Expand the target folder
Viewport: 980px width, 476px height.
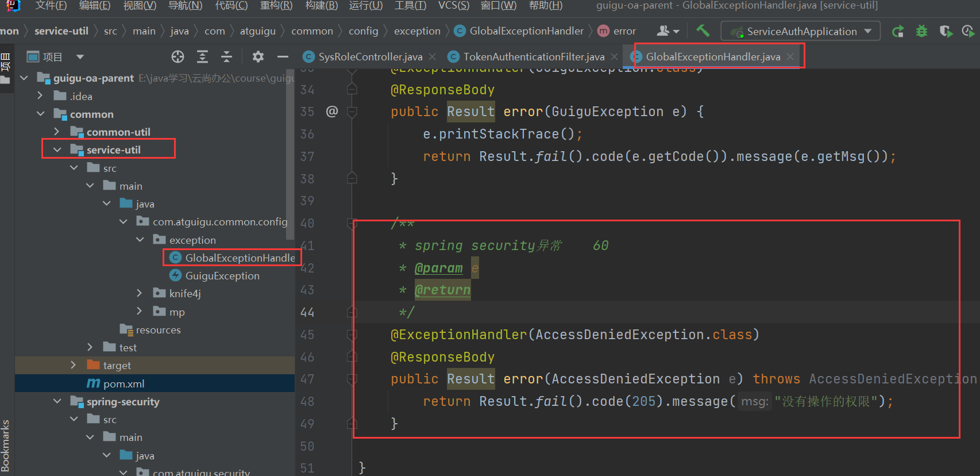click(x=73, y=365)
